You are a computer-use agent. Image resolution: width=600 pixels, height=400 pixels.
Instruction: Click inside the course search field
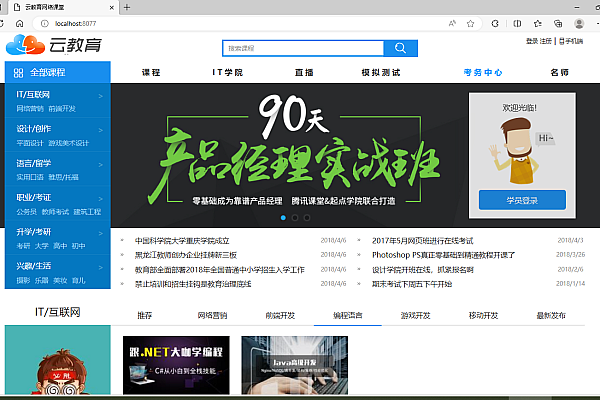coord(303,48)
